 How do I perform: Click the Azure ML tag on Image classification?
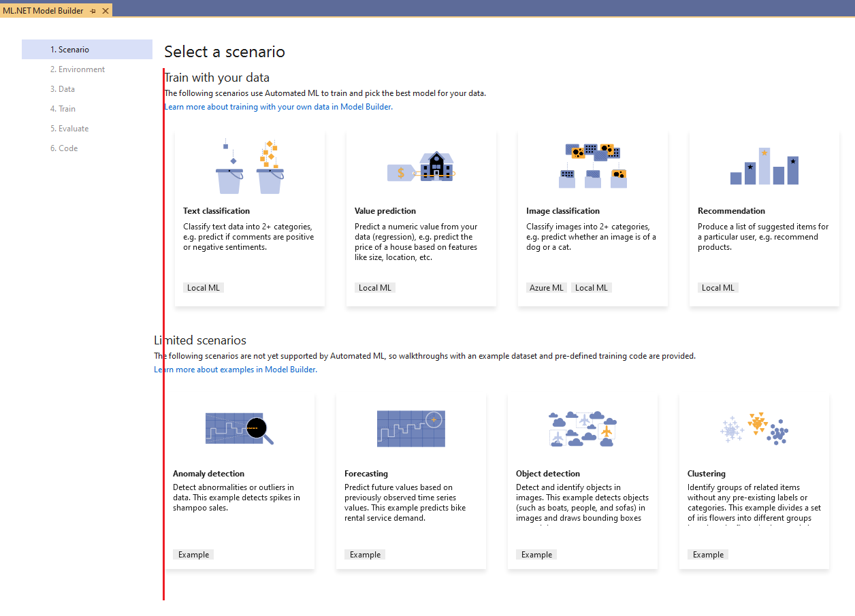coord(546,287)
